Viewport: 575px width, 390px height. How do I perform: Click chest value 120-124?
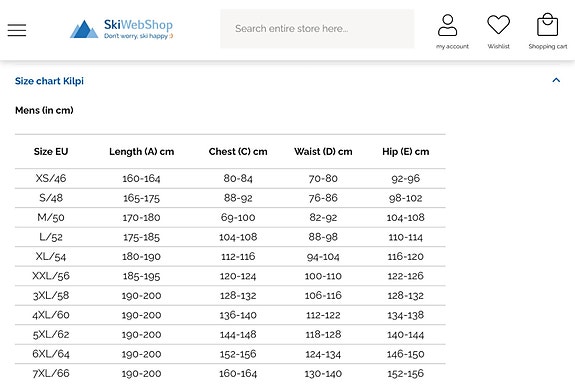coord(238,276)
